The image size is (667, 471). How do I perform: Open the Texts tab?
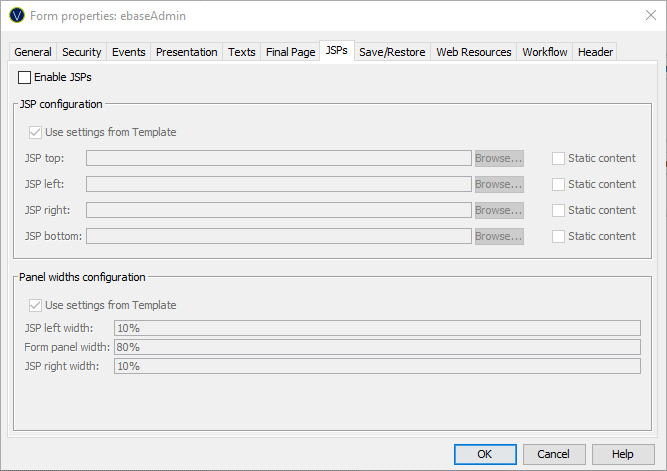point(241,52)
